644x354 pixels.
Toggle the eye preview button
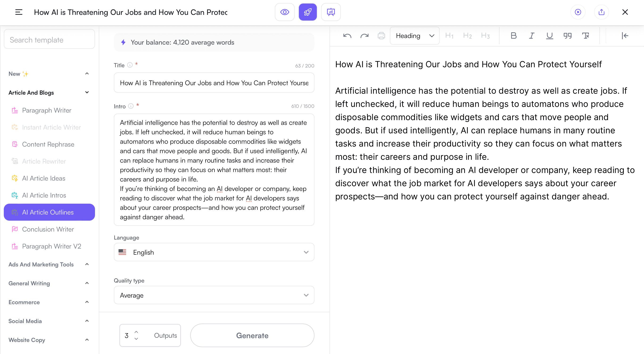(x=285, y=12)
